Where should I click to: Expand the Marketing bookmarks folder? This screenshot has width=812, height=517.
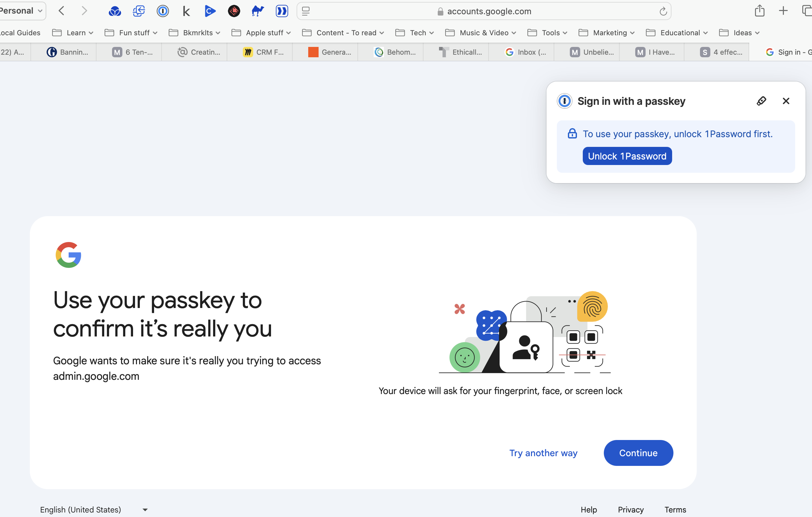click(x=606, y=33)
